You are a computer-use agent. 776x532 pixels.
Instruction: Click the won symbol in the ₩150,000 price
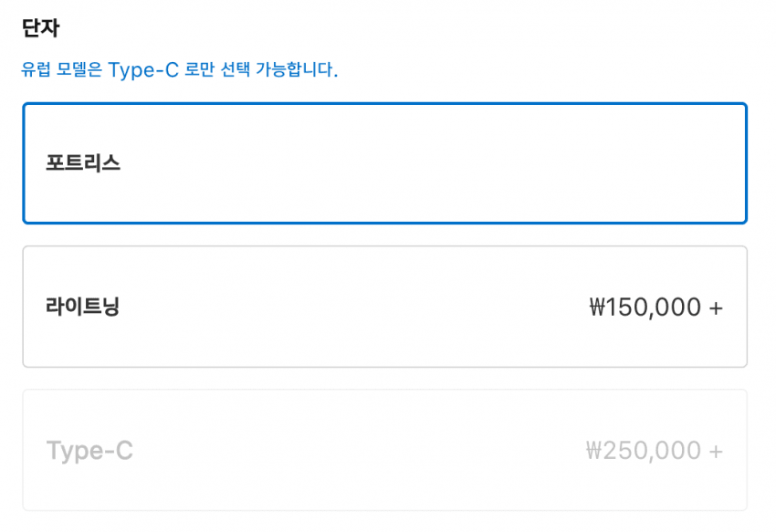click(x=598, y=308)
